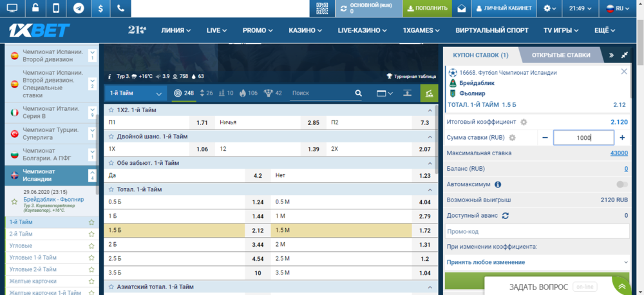The image size is (644, 295).
Task: Remove the Брейдаблик bet from the coupon
Action: [624, 71]
